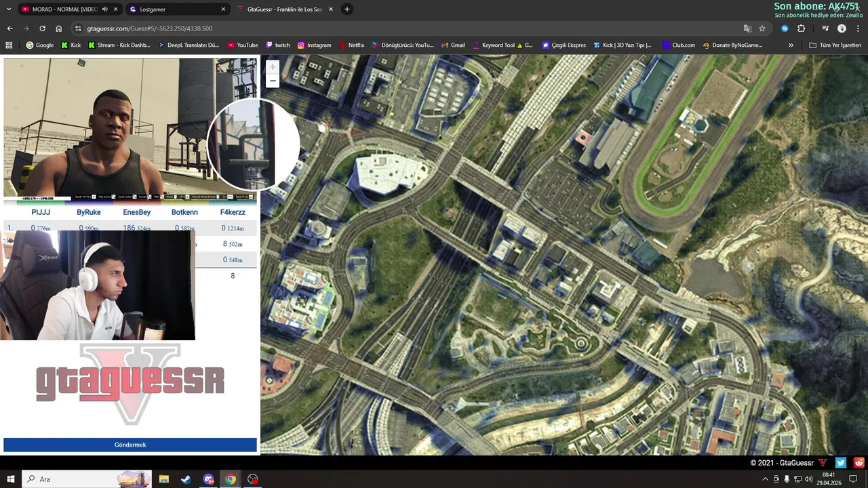Viewport: 868px width, 488px height.
Task: Click F4kerzz player column header
Action: coord(233,212)
